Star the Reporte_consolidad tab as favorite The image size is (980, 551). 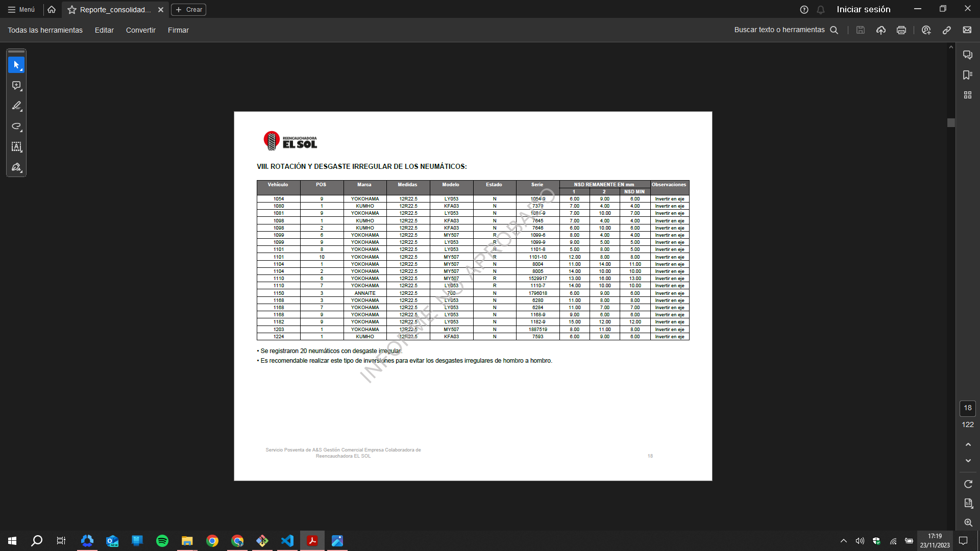pyautogui.click(x=72, y=10)
